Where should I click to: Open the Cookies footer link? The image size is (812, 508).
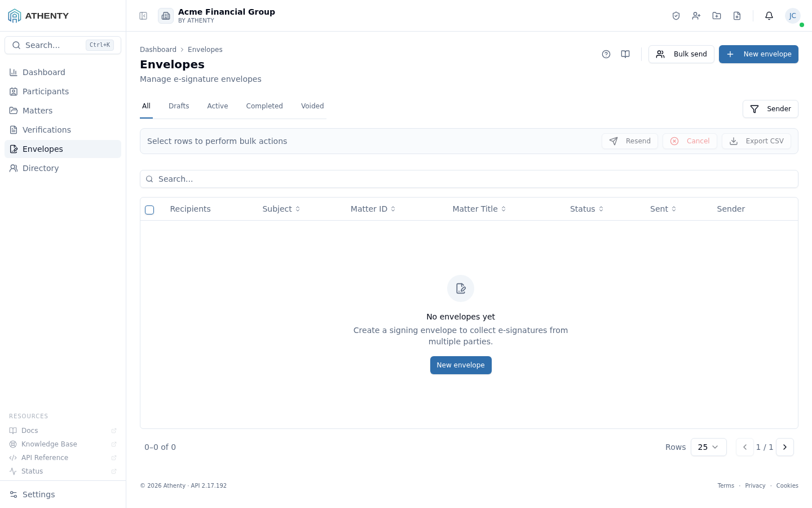[x=787, y=485]
